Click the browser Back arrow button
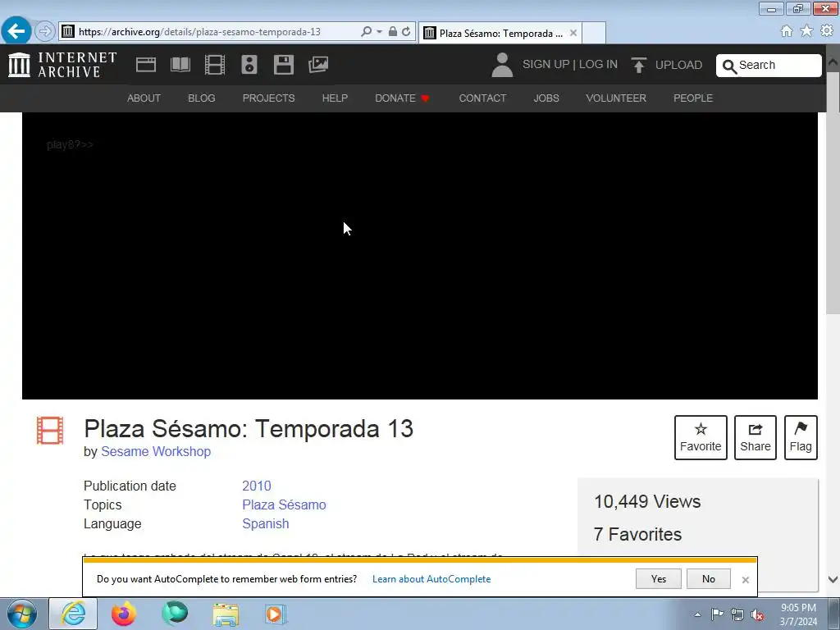Screen dimensions: 840x630 [x=16, y=30]
